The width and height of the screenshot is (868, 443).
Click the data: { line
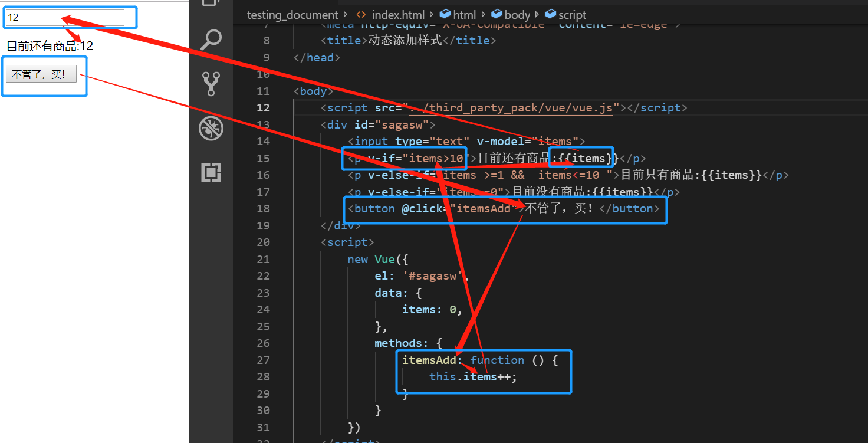tap(399, 293)
